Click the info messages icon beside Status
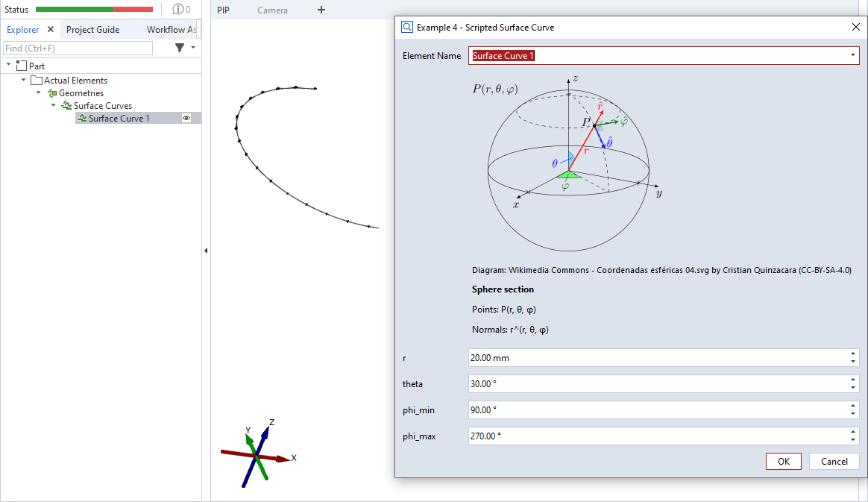 coord(177,10)
